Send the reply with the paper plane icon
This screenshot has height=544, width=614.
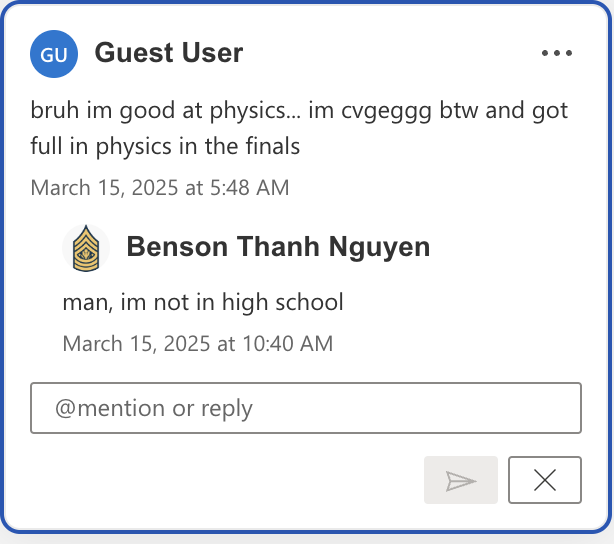(x=461, y=480)
